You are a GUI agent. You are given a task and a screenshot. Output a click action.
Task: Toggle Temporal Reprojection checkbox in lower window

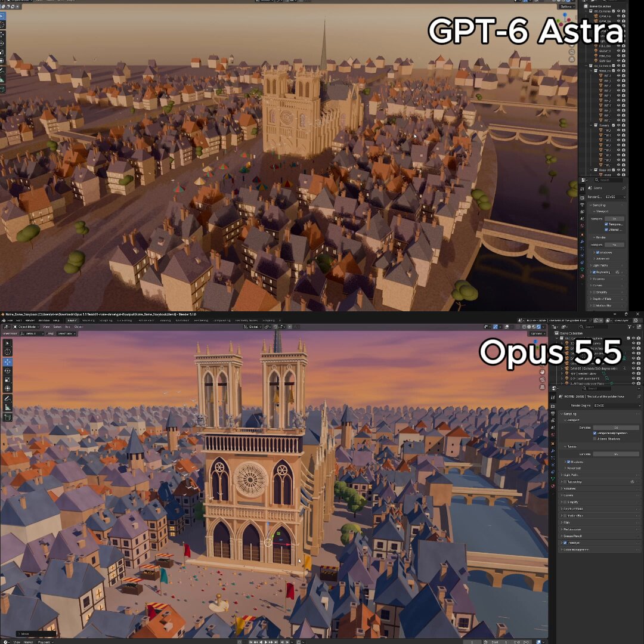595,434
